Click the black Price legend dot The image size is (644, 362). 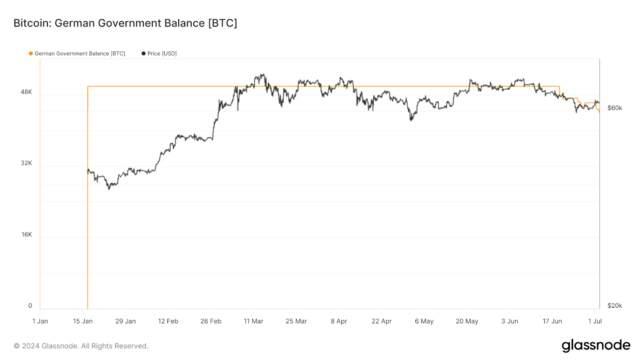coord(143,53)
